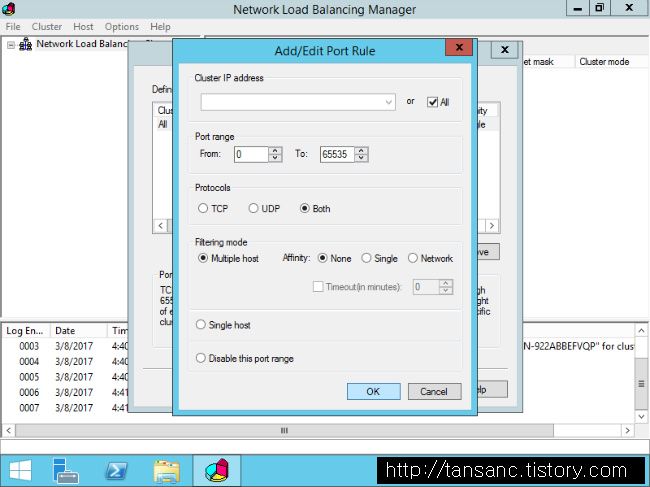Image resolution: width=650 pixels, height=487 pixels.
Task: Open the Host menu
Action: coord(83,27)
